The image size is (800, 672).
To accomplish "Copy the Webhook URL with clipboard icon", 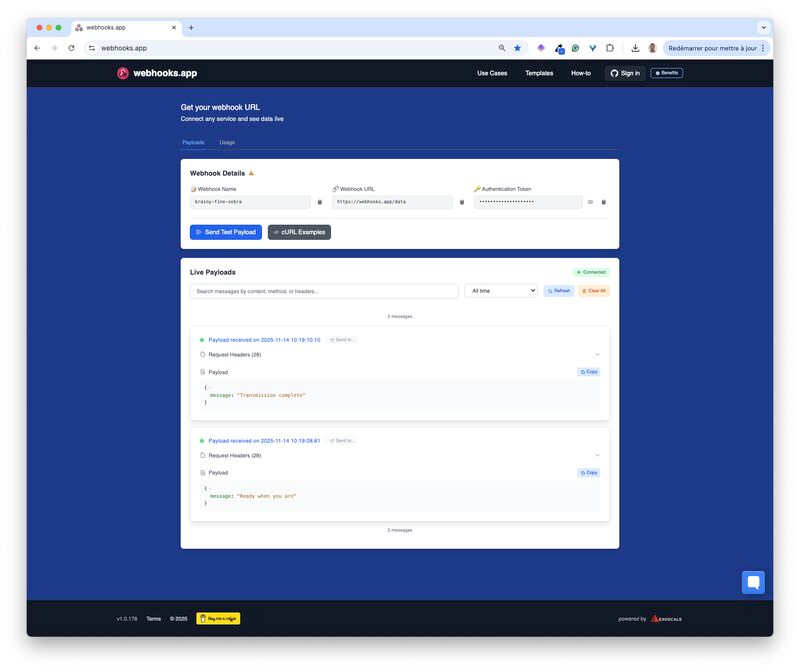I will pyautogui.click(x=462, y=202).
